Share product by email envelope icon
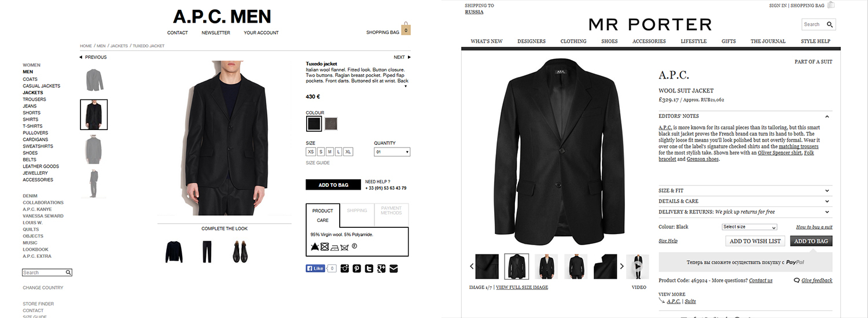Screen dimensions: 868x318 (x=393, y=268)
